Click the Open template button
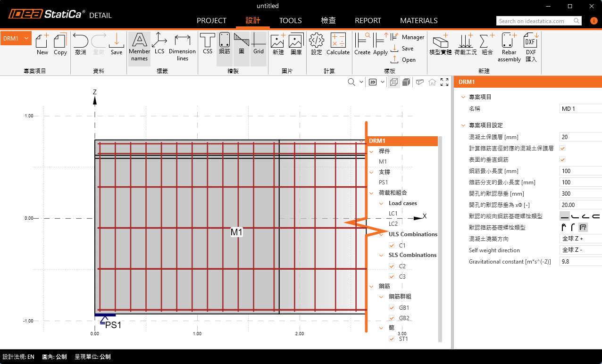Screen dimensions: 602x364 click(x=404, y=60)
